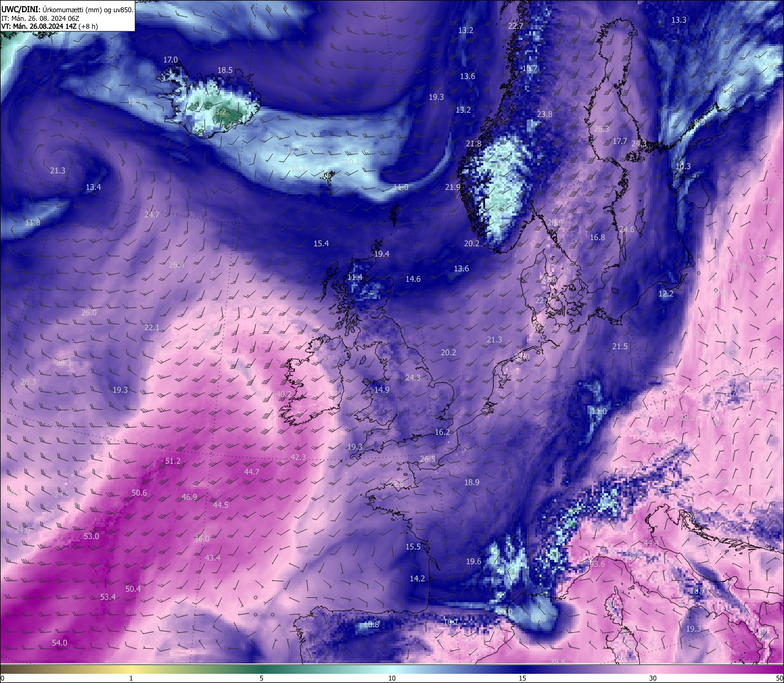This screenshot has width=784, height=683.
Task: Click the 15 tick on the color scale
Action: [522, 678]
